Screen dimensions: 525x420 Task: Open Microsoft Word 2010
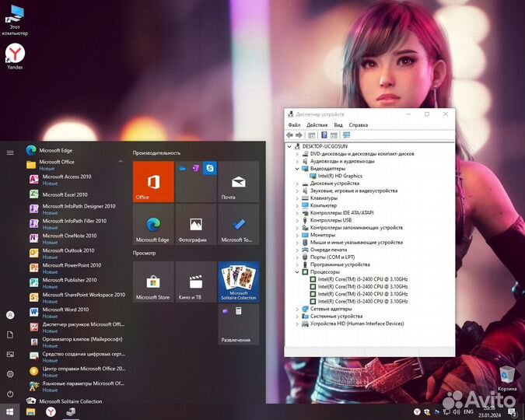77,313
